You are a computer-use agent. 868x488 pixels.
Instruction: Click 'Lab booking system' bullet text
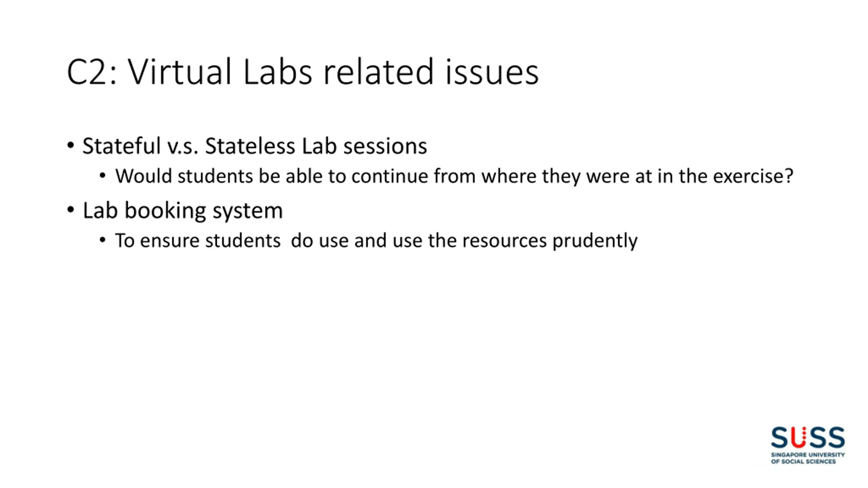[x=183, y=210]
